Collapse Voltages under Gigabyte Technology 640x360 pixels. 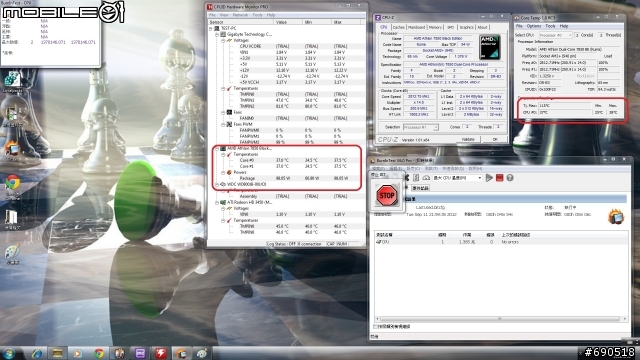pyautogui.click(x=223, y=41)
